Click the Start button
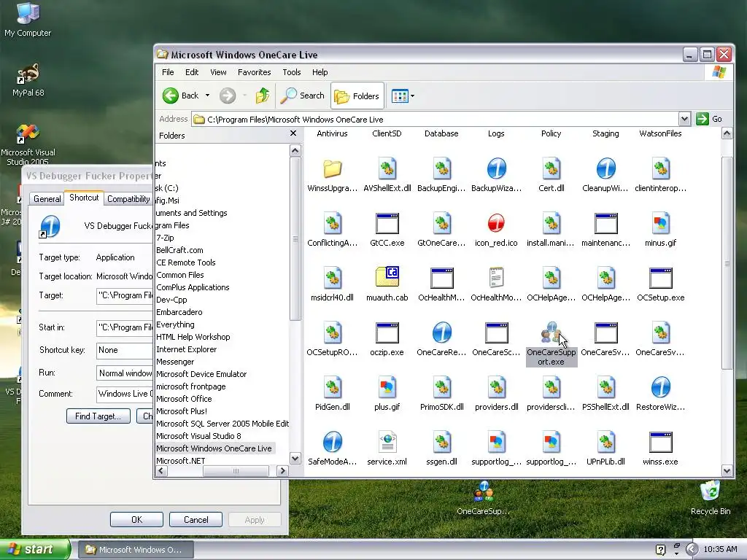 (35, 549)
